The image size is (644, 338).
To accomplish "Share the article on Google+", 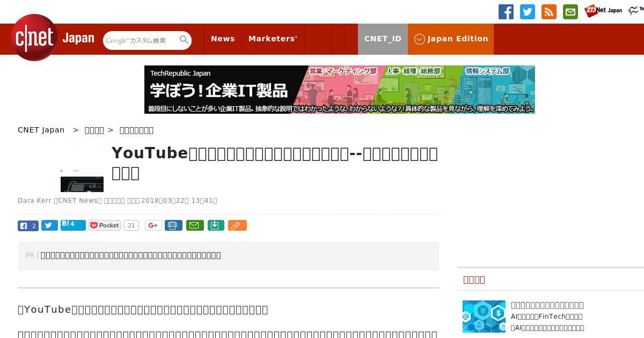I will [x=153, y=225].
